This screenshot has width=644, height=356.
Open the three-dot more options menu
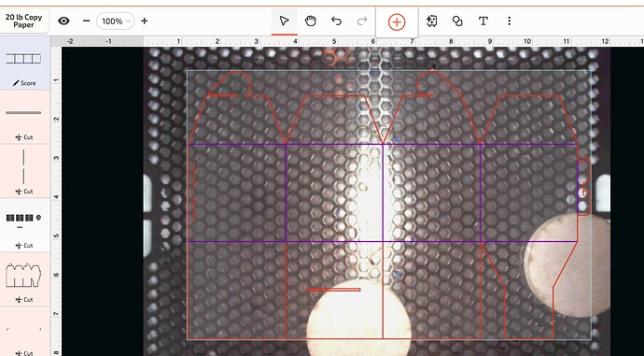tap(510, 21)
